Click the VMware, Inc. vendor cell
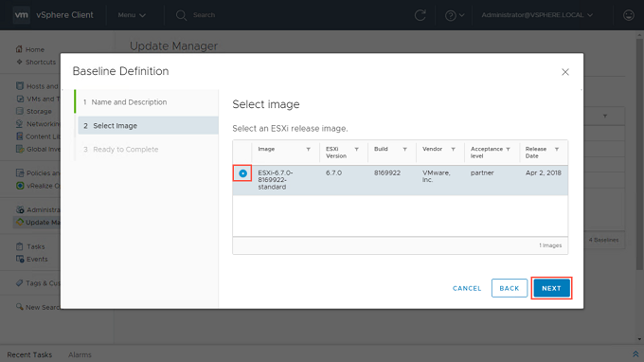 [437, 176]
